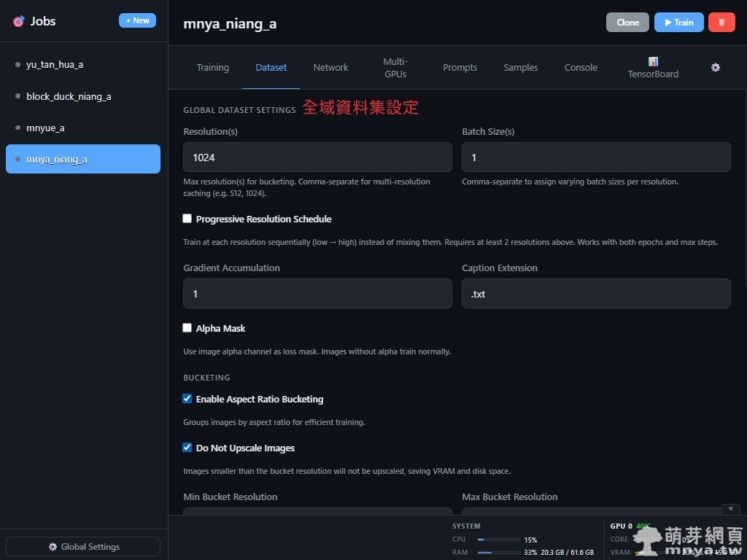Go to the Console tab
The height and width of the screenshot is (560, 747).
pyautogui.click(x=581, y=67)
